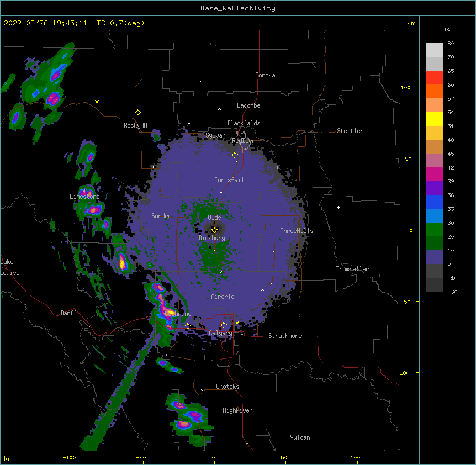This screenshot has height=465, width=476.
Task: Select the Lacombe label
Action: (248, 105)
